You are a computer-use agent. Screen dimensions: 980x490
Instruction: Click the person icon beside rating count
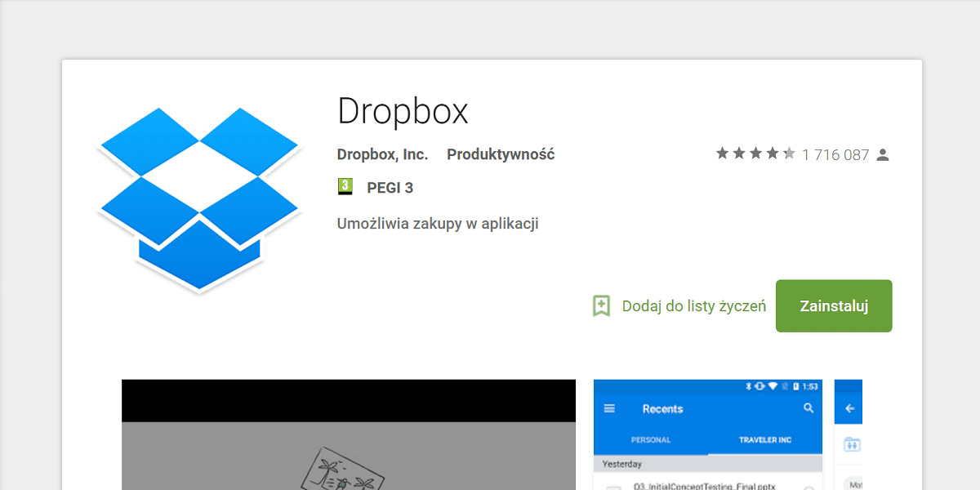(882, 154)
